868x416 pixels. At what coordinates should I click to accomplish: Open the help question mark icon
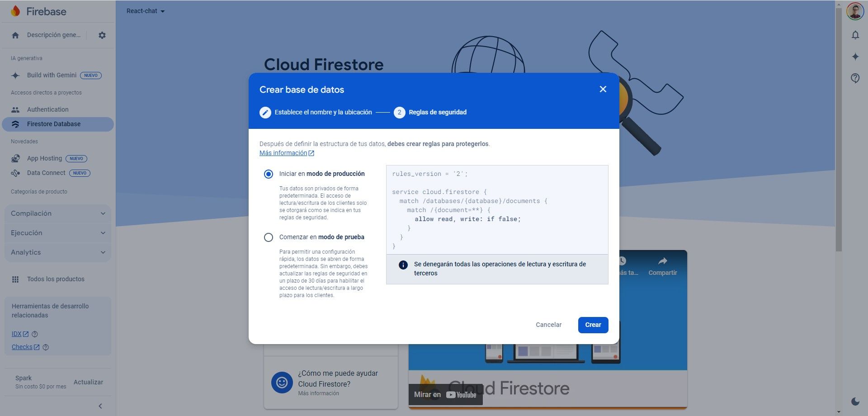point(855,78)
